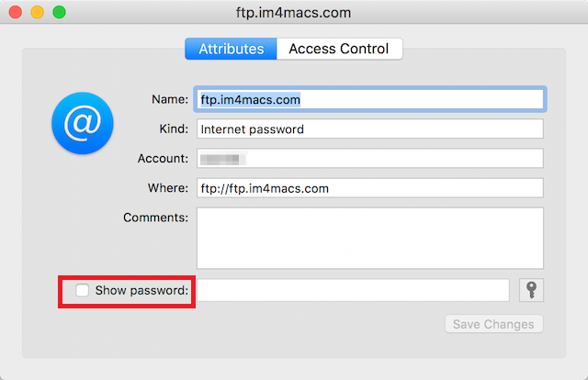
Task: Close the ftp.im4macs.com window
Action: point(16,13)
